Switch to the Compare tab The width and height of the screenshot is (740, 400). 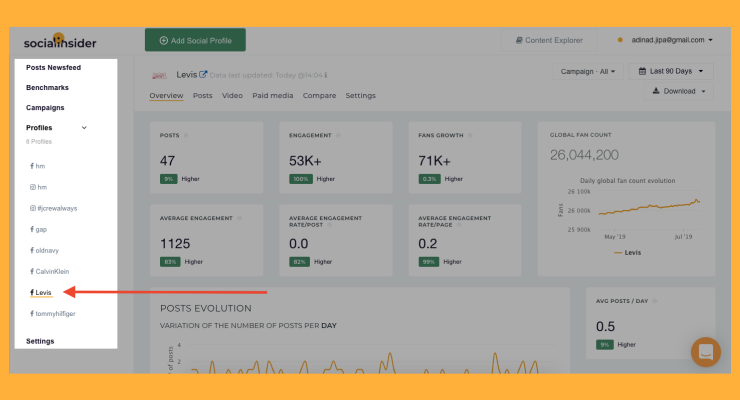[x=320, y=95]
